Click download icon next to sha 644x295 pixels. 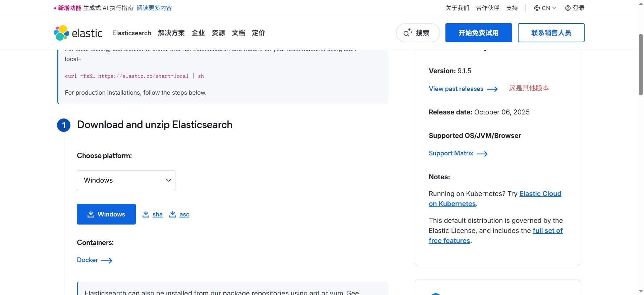click(146, 214)
